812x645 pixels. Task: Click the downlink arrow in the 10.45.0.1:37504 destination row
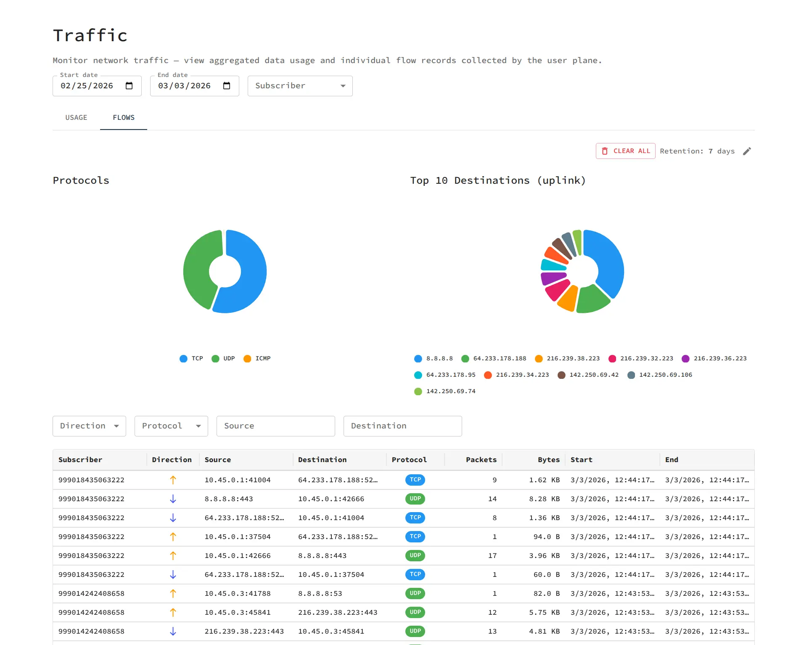click(173, 574)
